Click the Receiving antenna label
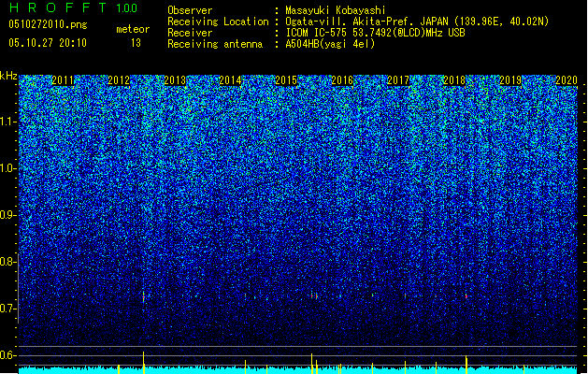 click(x=215, y=44)
